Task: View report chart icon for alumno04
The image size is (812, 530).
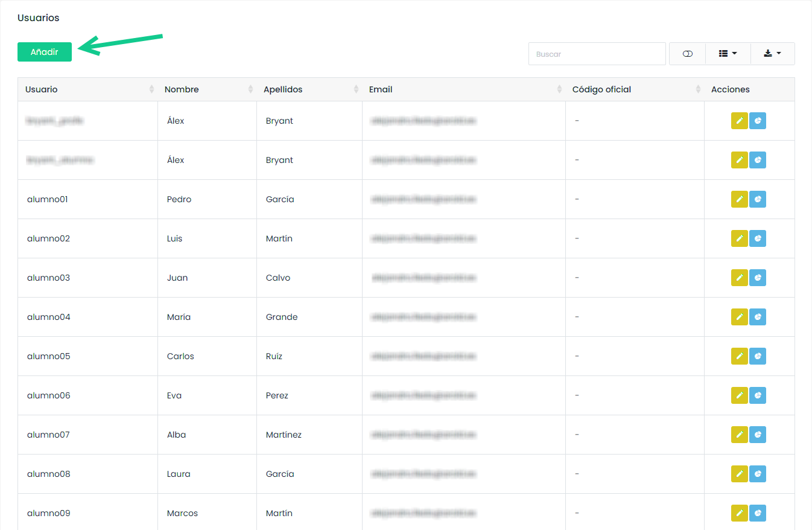Action: (x=758, y=317)
